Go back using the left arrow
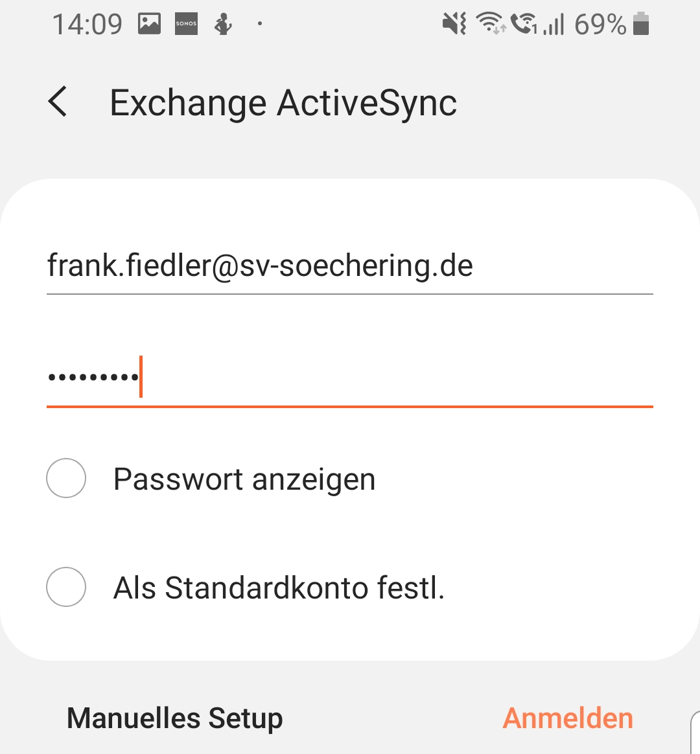Viewport: 700px width, 754px height. click(x=58, y=102)
